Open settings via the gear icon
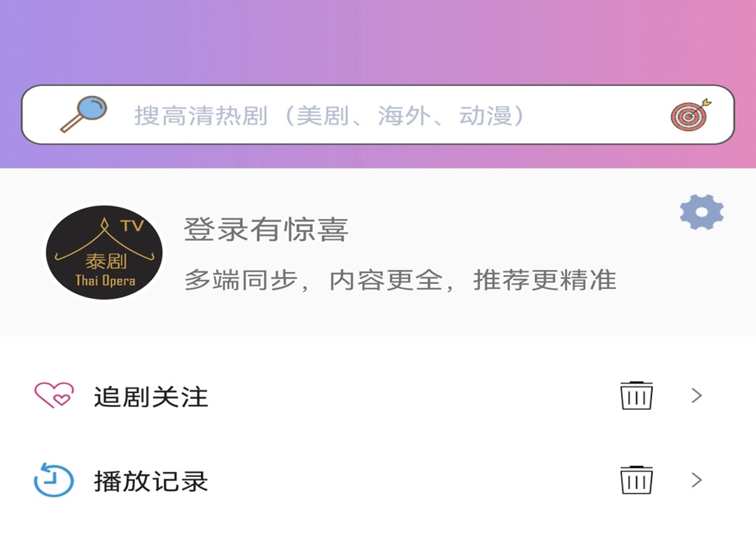 click(701, 212)
